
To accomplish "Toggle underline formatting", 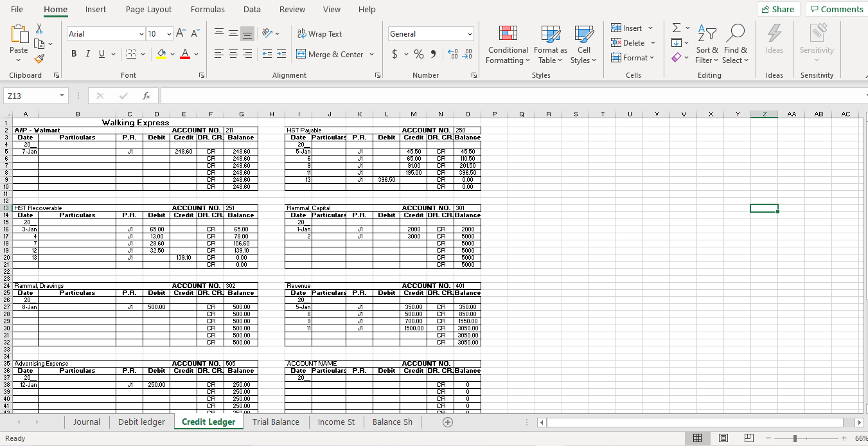I will click(101, 53).
